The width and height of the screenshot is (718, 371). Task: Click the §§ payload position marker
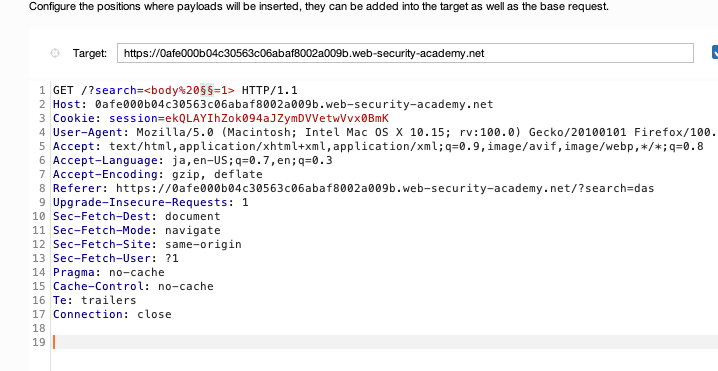tap(207, 90)
